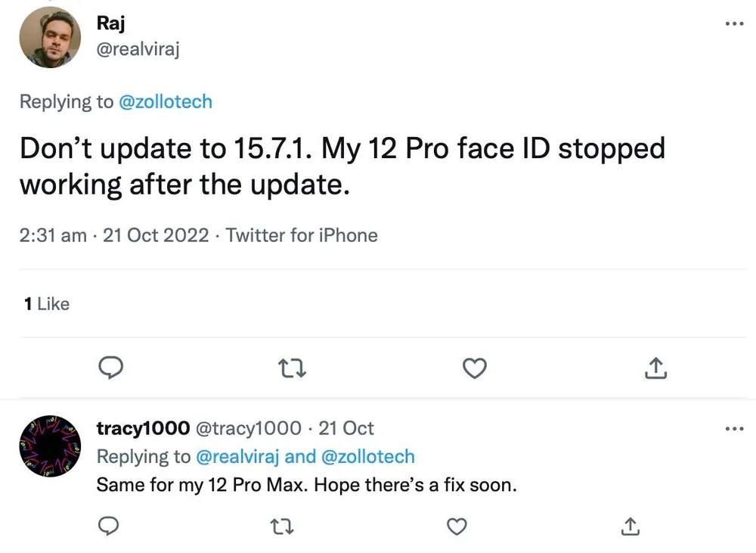This screenshot has height=553, width=756.
Task: Share Raj's tweet via the share icon
Action: [x=655, y=368]
